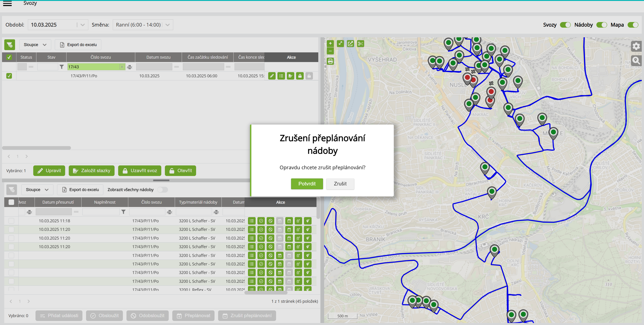644x325 pixels.
Task: Open the Období date dropdown
Action: (82, 25)
